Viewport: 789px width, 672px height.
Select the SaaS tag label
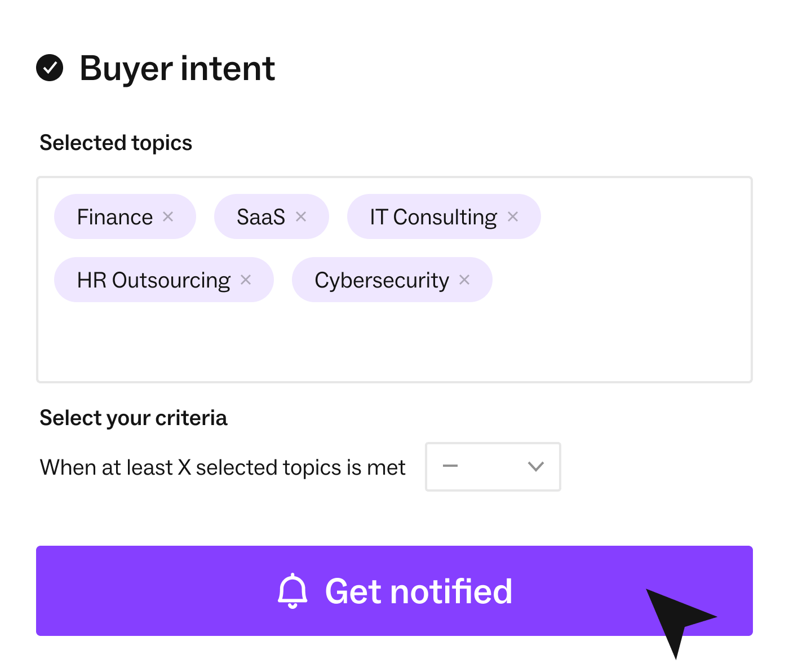tap(261, 217)
